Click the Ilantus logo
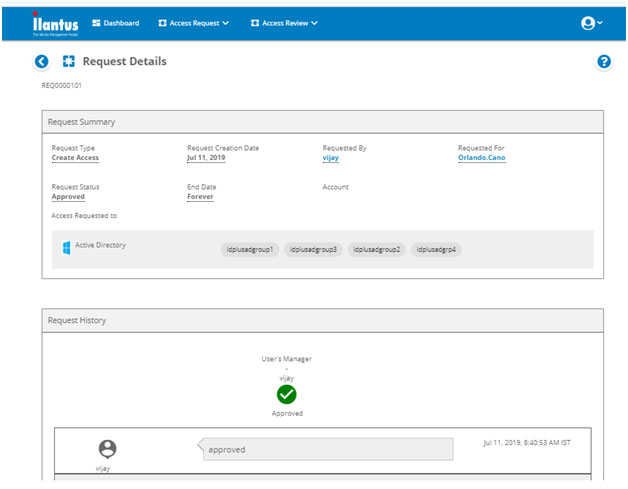 click(55, 24)
